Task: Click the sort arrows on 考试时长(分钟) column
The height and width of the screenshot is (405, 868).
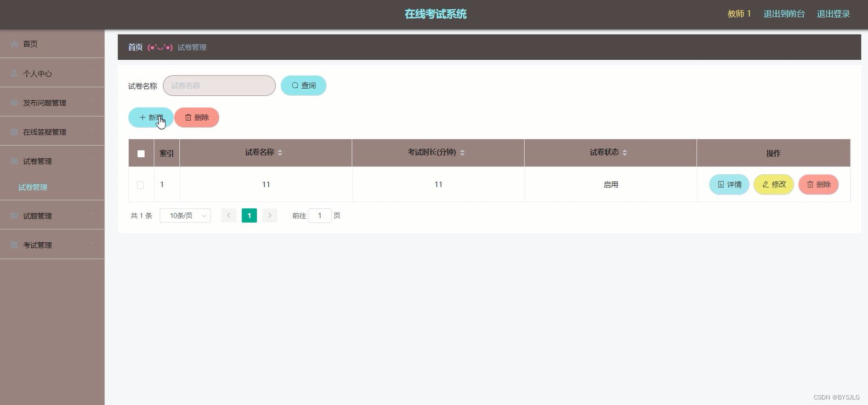Action: point(462,152)
